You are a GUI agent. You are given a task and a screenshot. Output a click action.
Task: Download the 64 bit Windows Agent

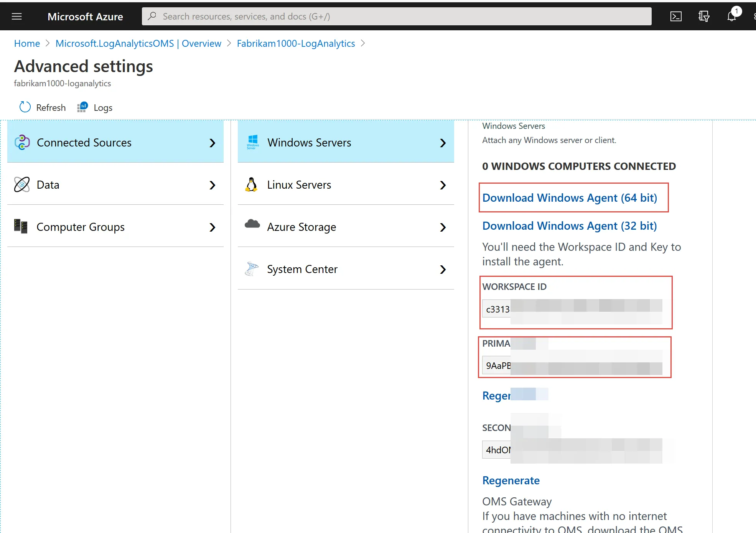click(x=569, y=198)
